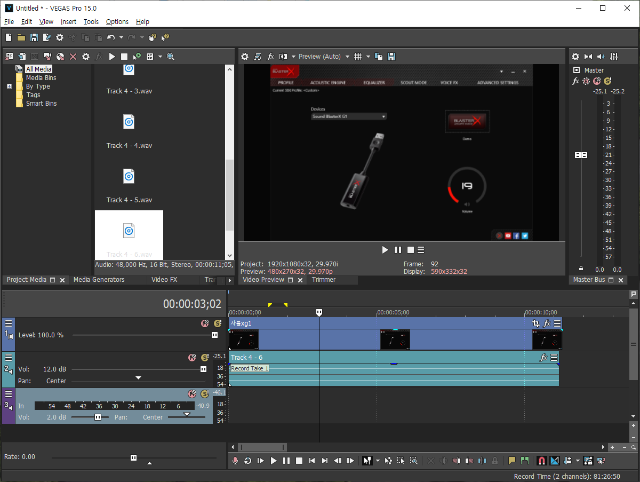Mute audio track 3
640x482 pixels.
[192, 394]
